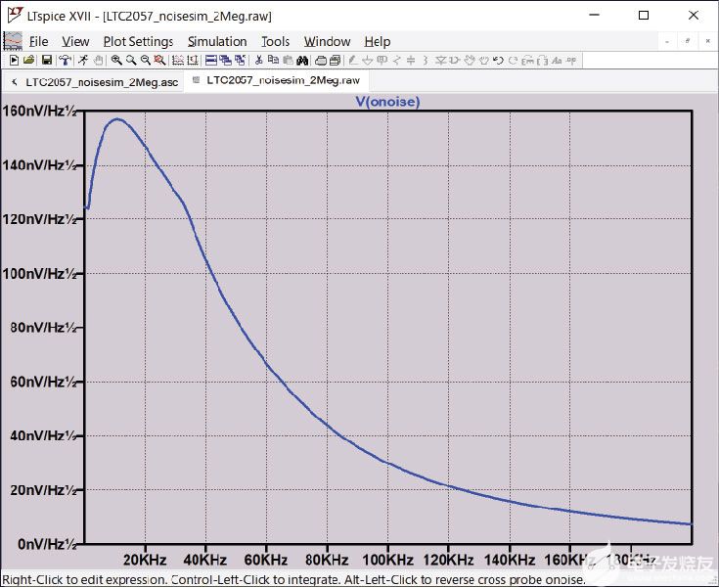
Task: Click the 100nV/Hz½ vertical axis label
Action: 40,274
